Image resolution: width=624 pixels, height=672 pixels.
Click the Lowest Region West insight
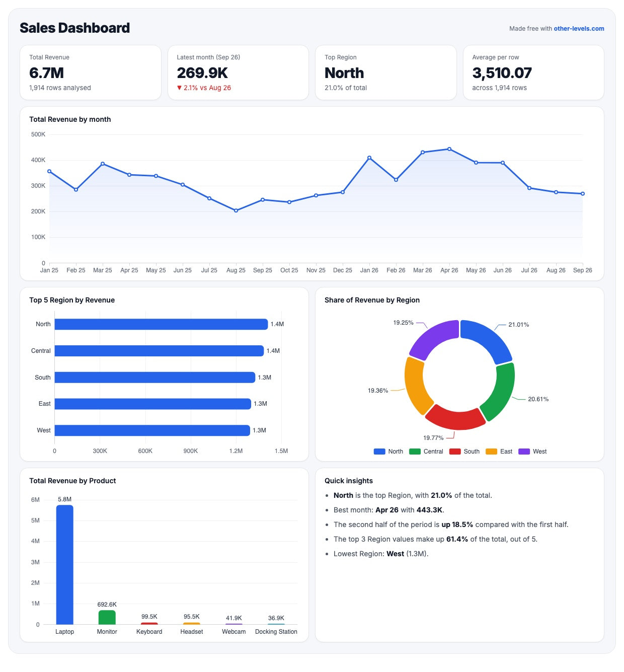point(381,554)
